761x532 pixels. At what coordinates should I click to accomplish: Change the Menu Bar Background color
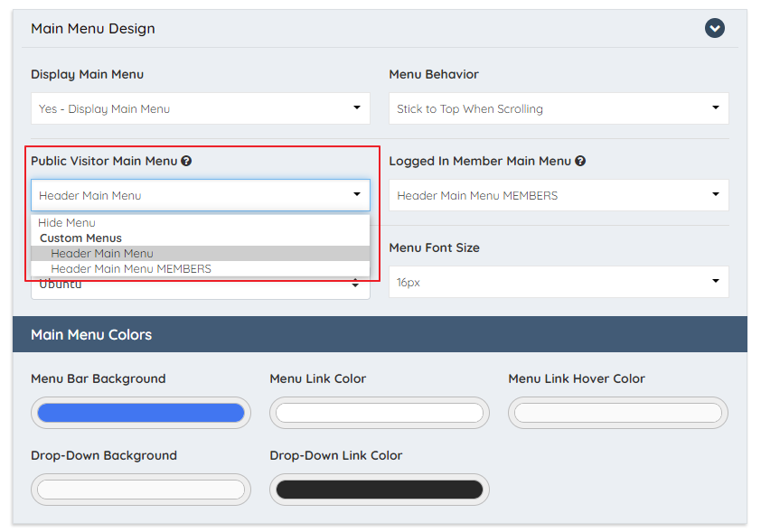click(140, 413)
